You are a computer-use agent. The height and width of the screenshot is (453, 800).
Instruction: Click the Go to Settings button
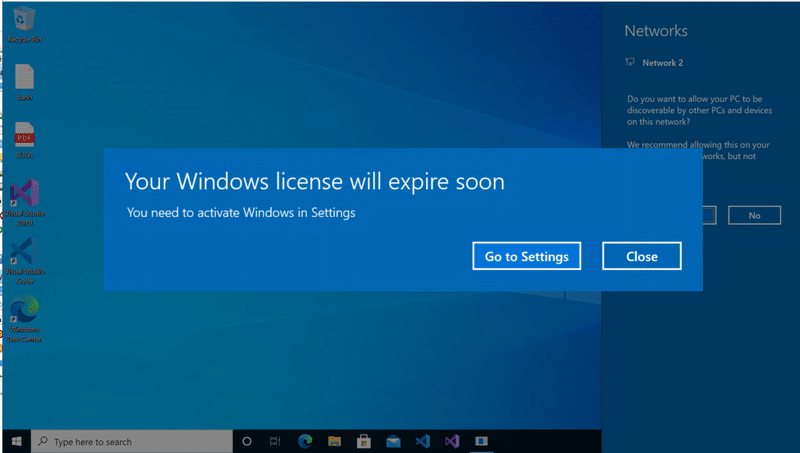point(527,256)
